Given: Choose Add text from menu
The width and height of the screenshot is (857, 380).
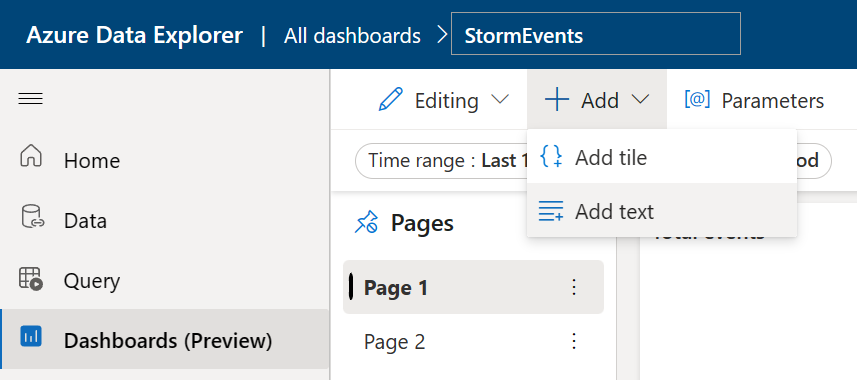Looking at the screenshot, I should (x=662, y=211).
